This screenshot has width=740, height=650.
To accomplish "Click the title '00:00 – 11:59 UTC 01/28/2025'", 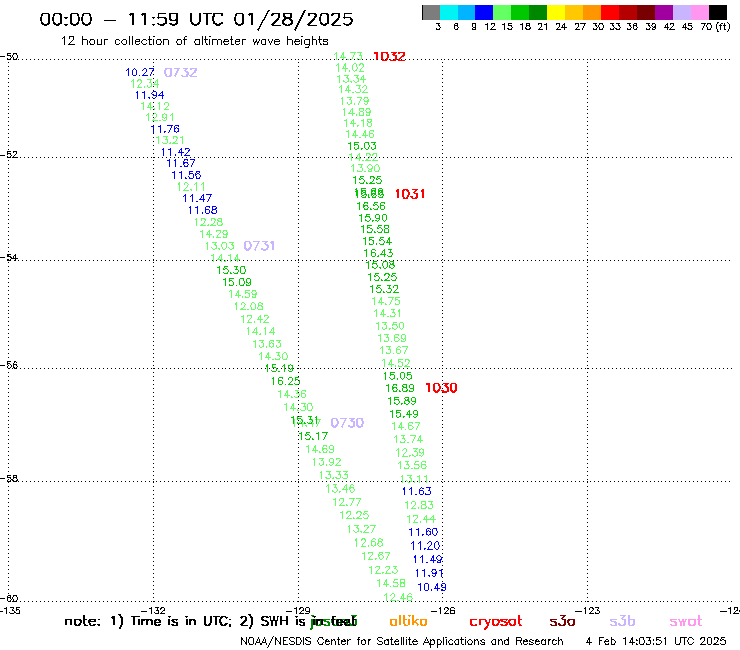I will (196, 19).
